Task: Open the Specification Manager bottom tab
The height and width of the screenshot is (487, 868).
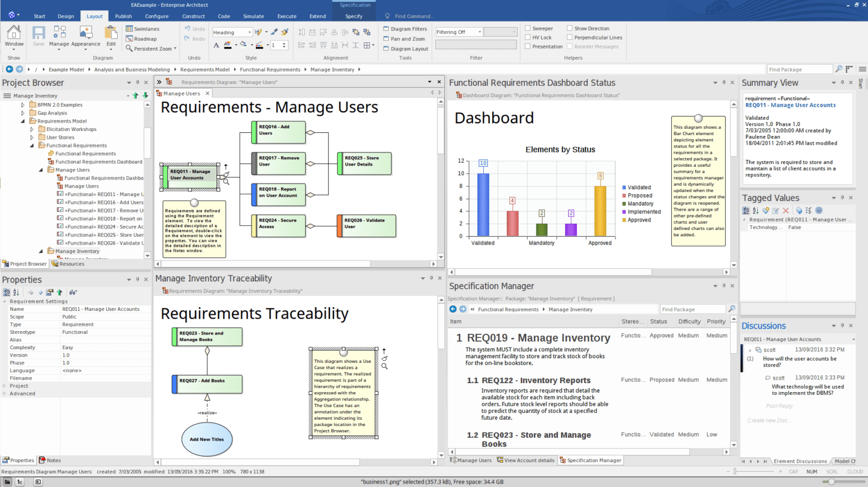Action: coord(590,460)
